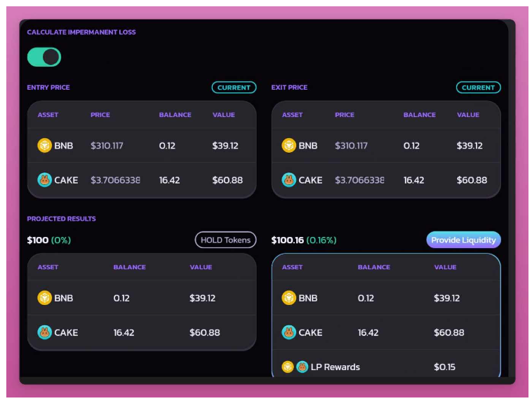Viewport: 532px width, 401px height.
Task: Click BNB value $39.12 in Entry Price table
Action: pyautogui.click(x=225, y=146)
